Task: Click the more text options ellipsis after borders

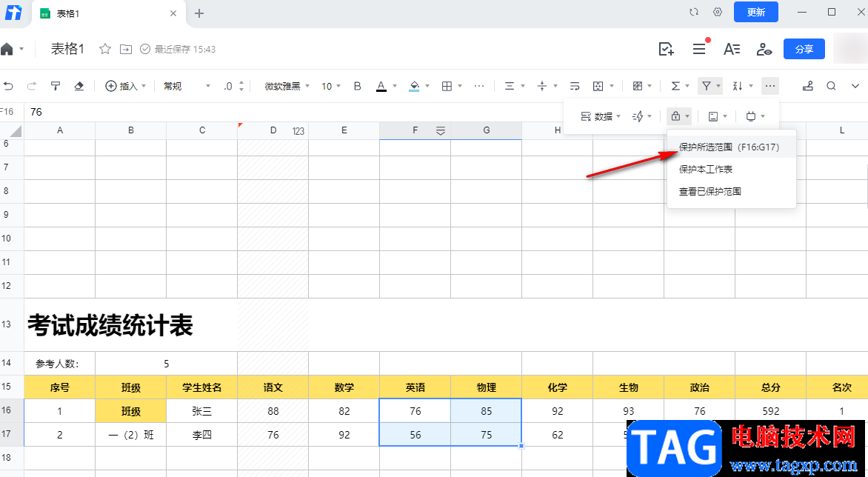Action: point(479,86)
